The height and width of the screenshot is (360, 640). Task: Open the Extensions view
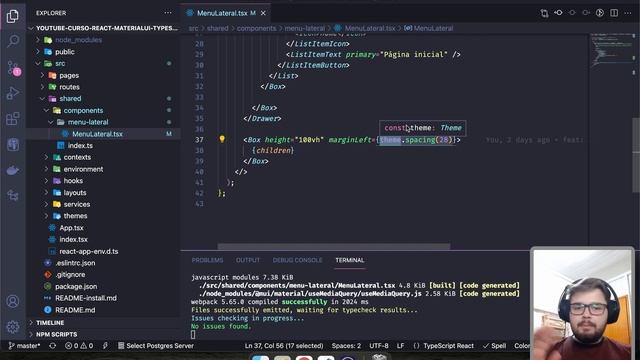click(x=13, y=119)
